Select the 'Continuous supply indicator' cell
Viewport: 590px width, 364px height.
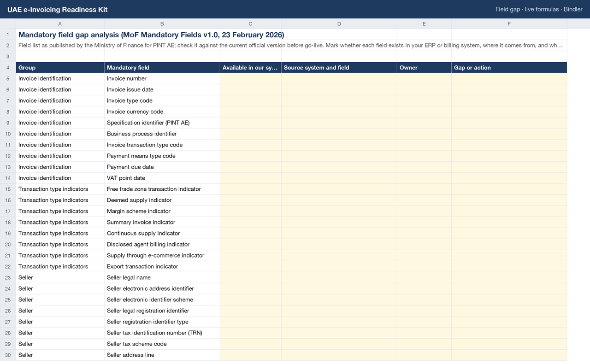pos(162,233)
